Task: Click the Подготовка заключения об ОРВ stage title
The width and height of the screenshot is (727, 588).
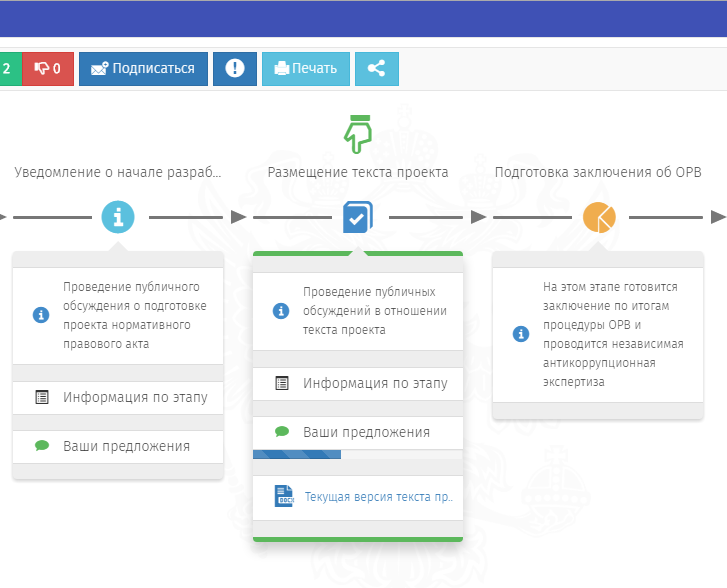Action: [x=598, y=172]
